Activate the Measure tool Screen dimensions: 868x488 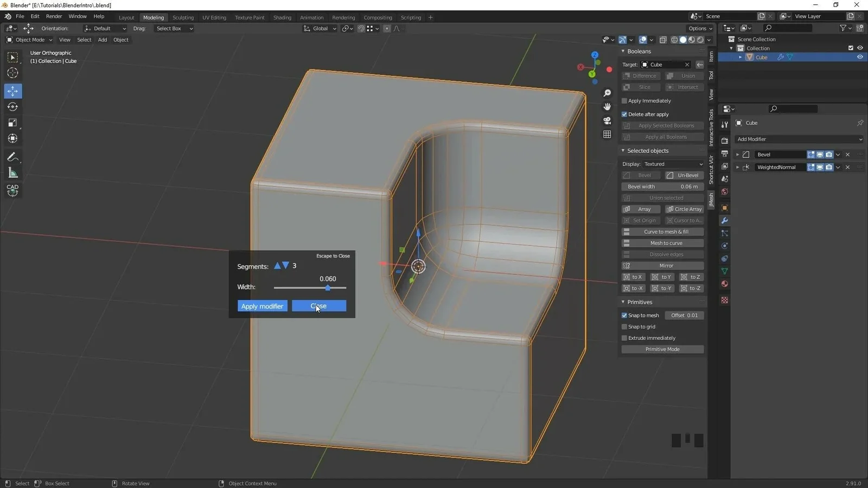pos(12,173)
